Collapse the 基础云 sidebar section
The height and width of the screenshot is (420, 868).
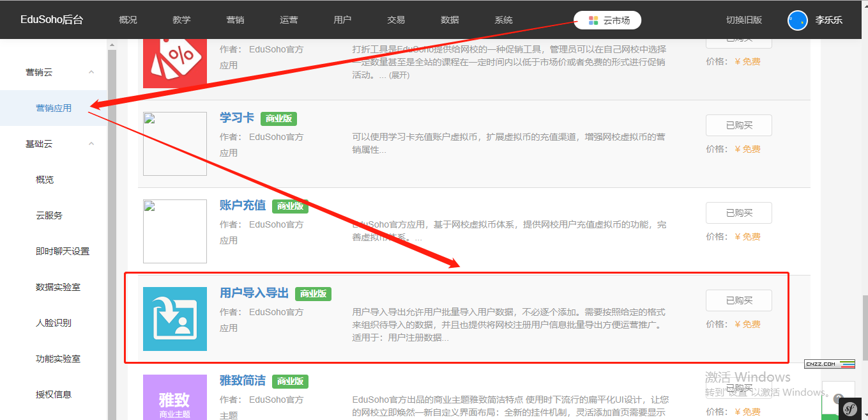point(91,144)
